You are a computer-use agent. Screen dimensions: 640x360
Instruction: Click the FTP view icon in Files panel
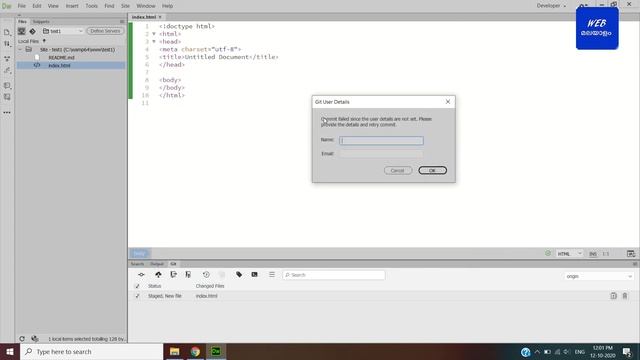coord(22,31)
